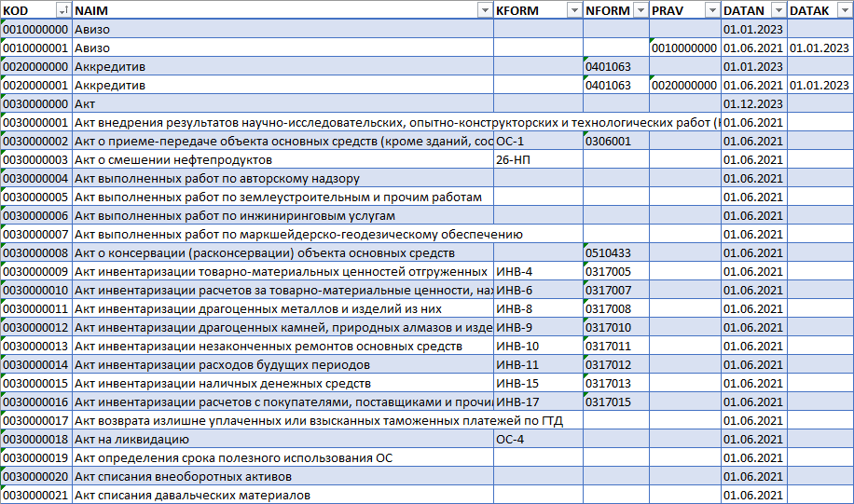The width and height of the screenshot is (854, 504).
Task: Select NFORM cell 0317005
Action: click(x=616, y=272)
